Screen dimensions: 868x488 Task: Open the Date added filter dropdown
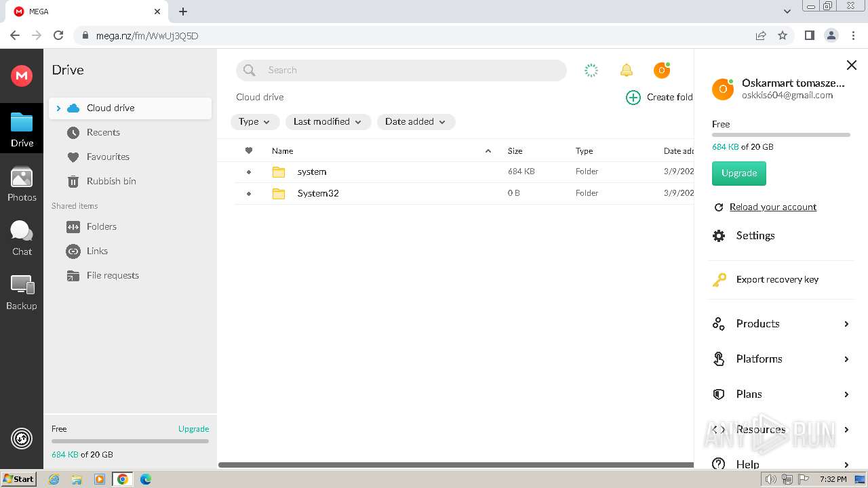point(416,122)
